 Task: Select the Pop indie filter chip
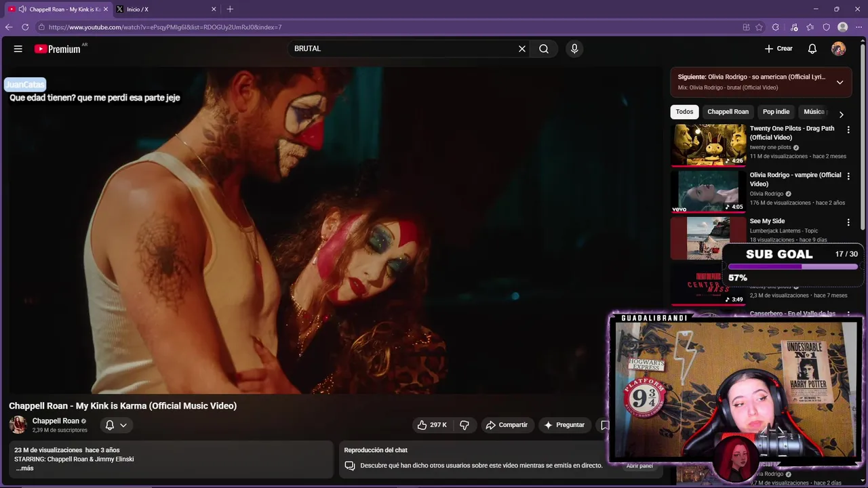[x=776, y=112]
